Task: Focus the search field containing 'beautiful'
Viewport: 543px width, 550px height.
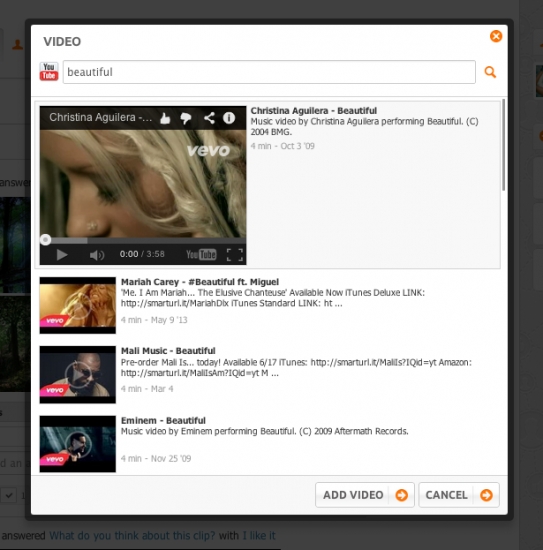Action: 269,72
